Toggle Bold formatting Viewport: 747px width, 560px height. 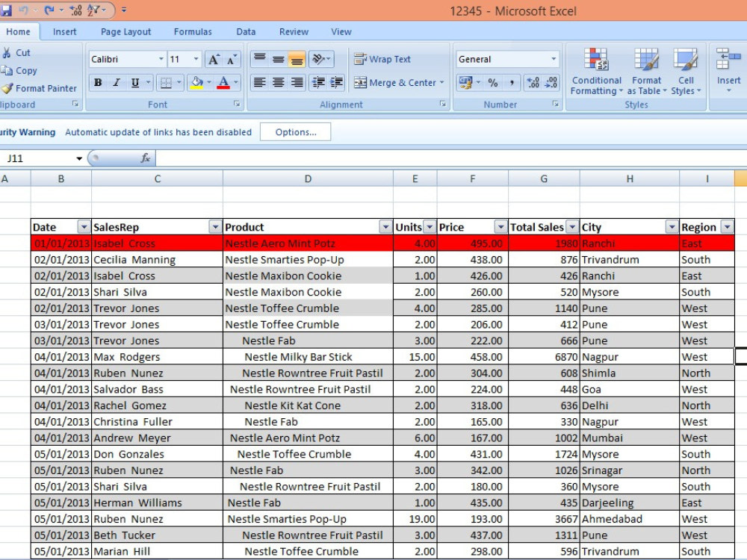point(98,82)
